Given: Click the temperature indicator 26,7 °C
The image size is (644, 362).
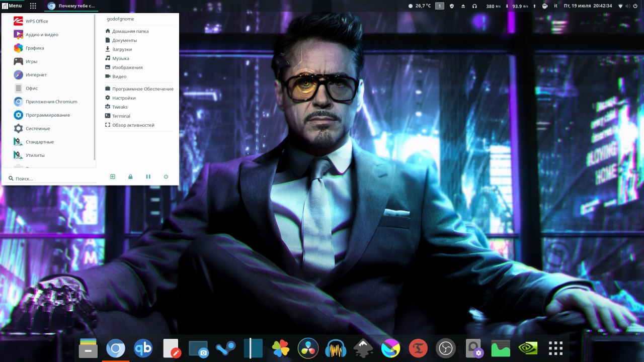Looking at the screenshot, I should pyautogui.click(x=420, y=6).
